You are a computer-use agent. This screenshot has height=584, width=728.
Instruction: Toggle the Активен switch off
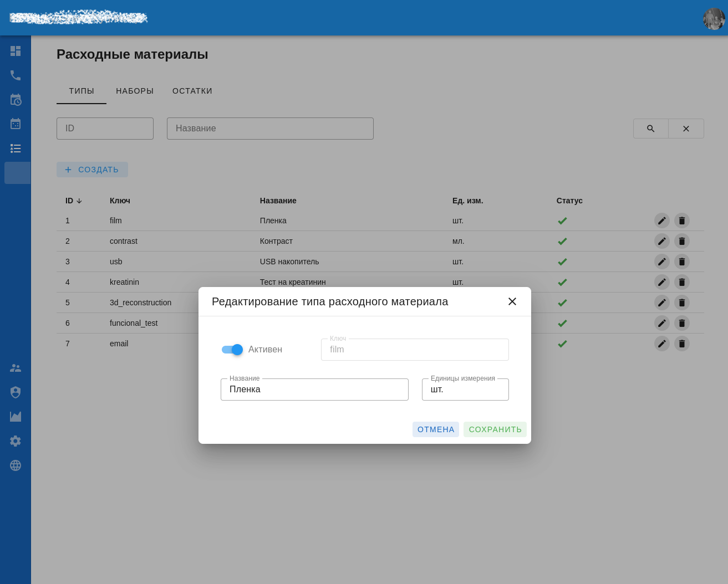tap(232, 350)
